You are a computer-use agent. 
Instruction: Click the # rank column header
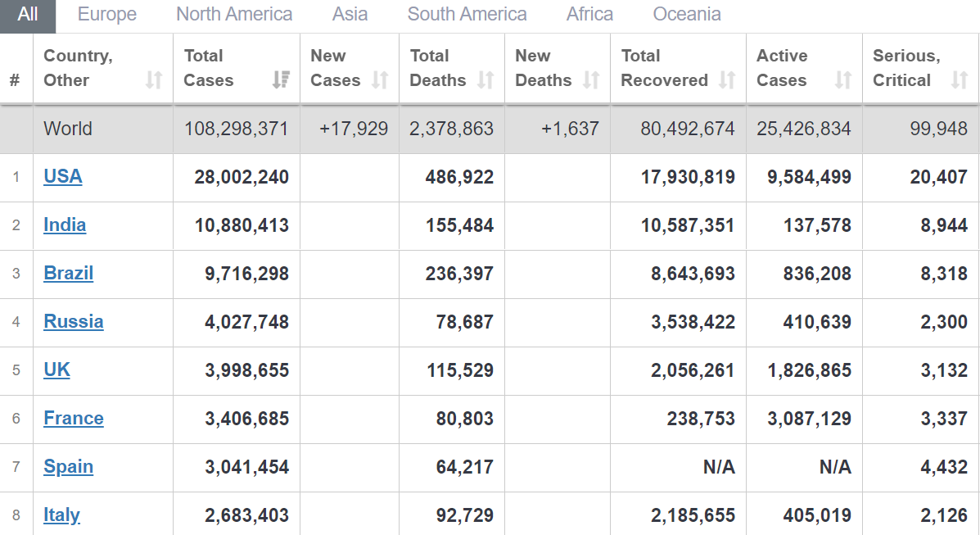click(15, 80)
